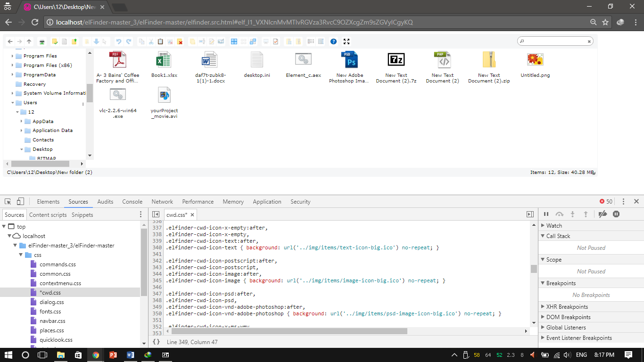644x362 pixels.
Task: Select the upload files toolbar icon
Action: (74, 41)
